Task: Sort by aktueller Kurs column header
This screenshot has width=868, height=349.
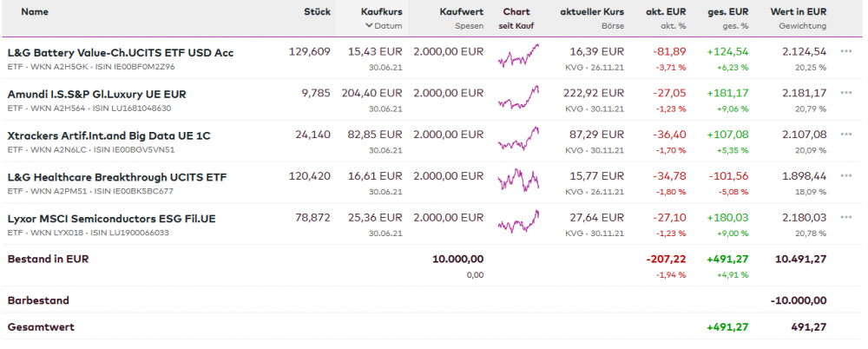Action: coord(592,12)
